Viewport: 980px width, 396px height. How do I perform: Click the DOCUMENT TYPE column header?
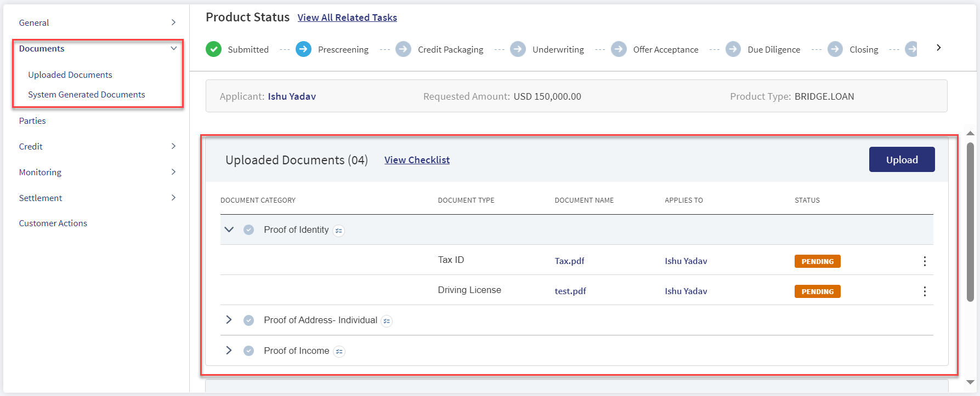click(x=466, y=200)
